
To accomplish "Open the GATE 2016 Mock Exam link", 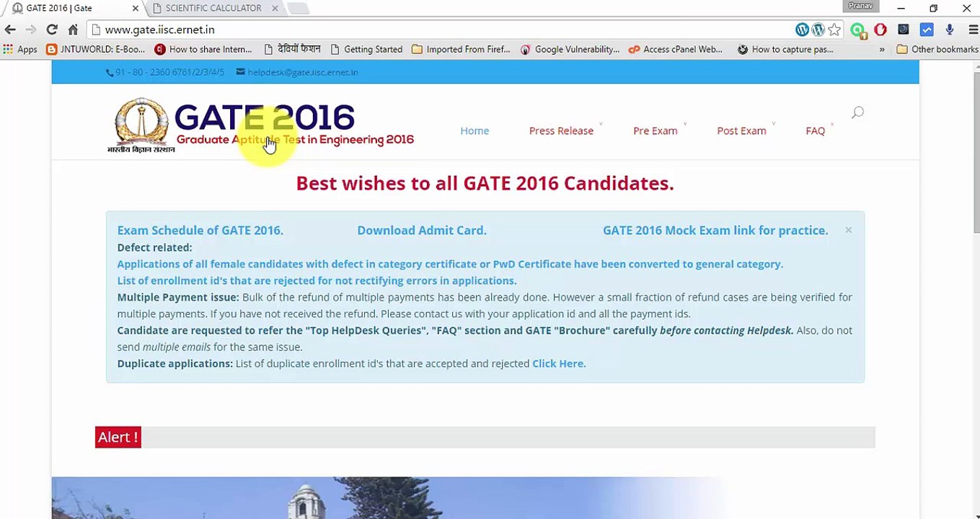I will pos(715,230).
